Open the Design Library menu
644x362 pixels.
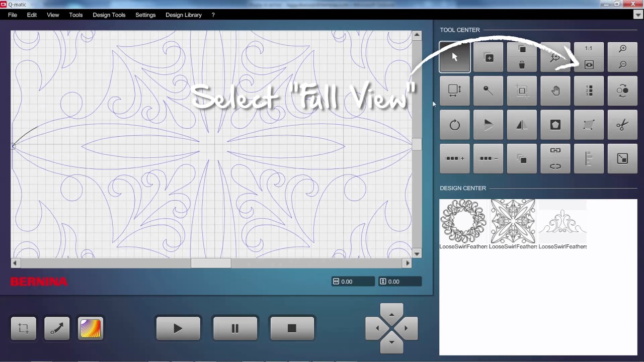184,15
